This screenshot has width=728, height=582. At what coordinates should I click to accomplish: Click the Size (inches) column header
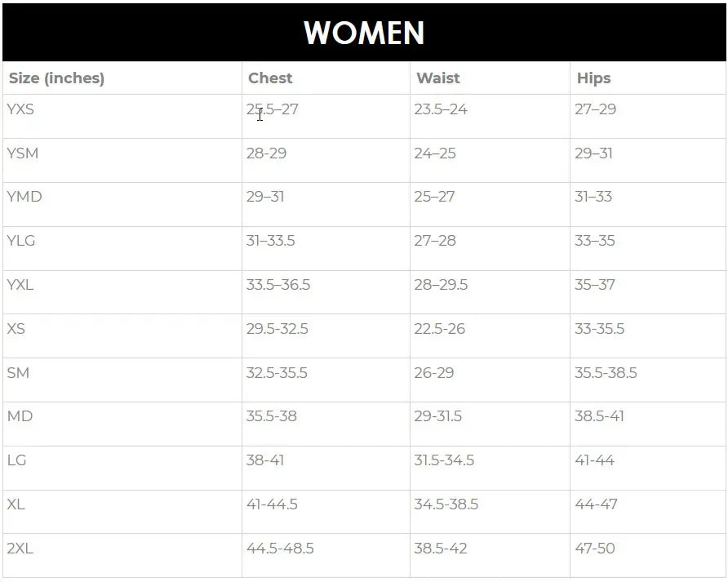tap(56, 78)
